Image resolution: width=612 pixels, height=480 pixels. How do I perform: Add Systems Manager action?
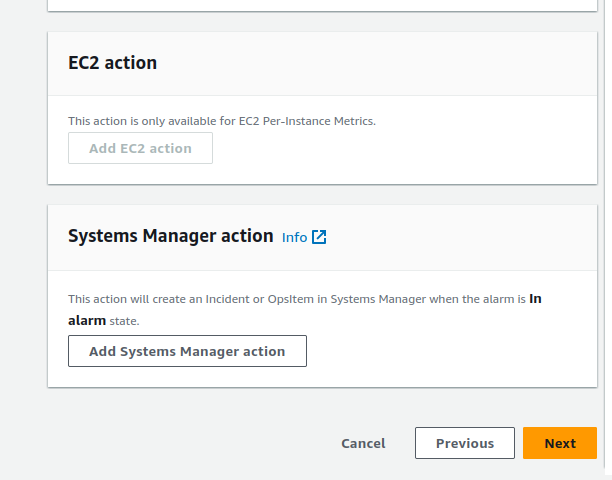[x=187, y=351]
